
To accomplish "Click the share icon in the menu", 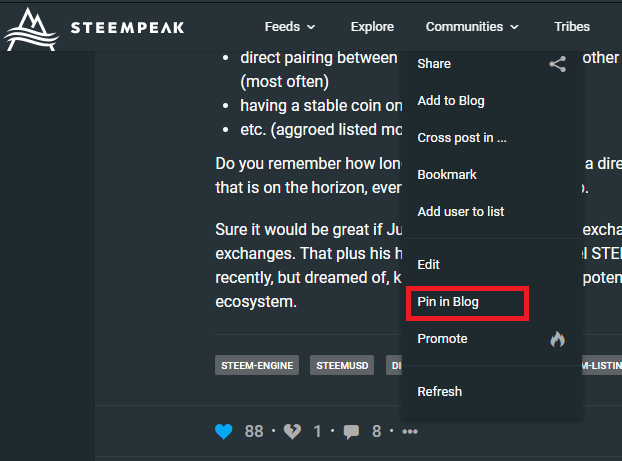I will tap(557, 64).
